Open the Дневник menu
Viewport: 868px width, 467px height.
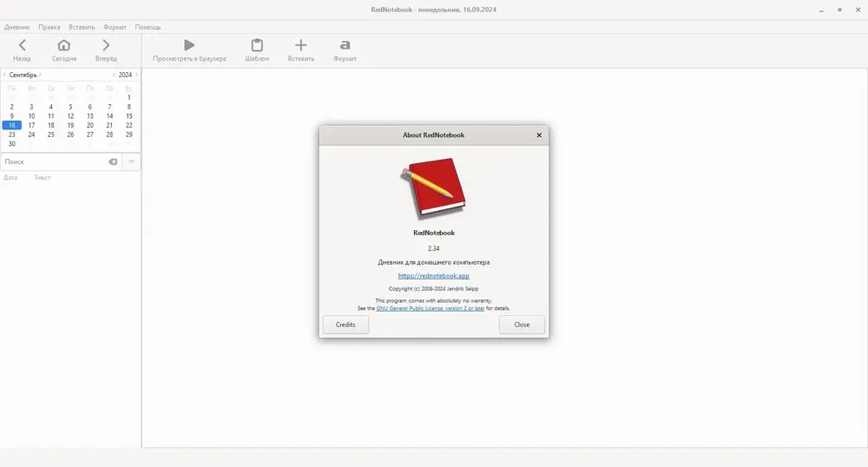(17, 27)
